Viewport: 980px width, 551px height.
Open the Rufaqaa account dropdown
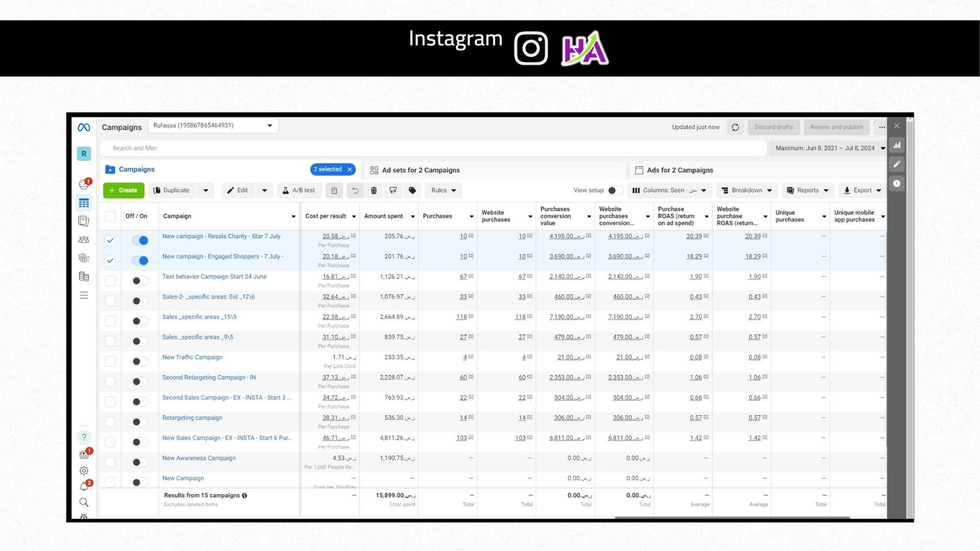(213, 126)
